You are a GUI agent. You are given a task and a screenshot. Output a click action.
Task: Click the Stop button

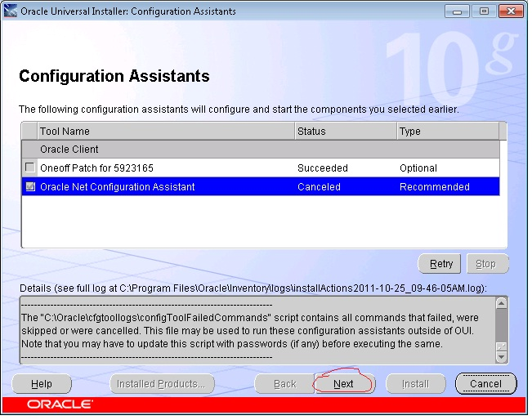tap(488, 264)
